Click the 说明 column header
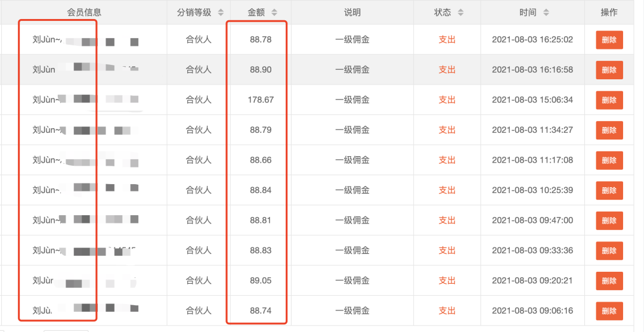This screenshot has width=644, height=332. (x=352, y=13)
